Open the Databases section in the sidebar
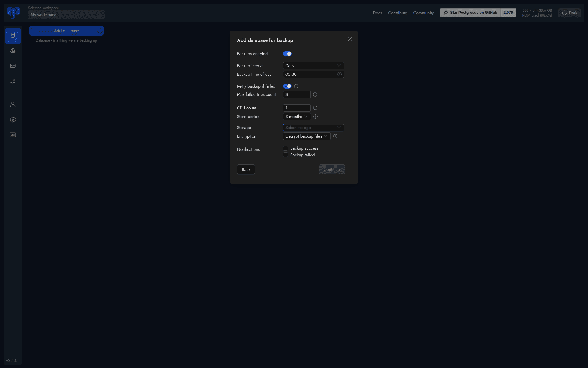 13,36
